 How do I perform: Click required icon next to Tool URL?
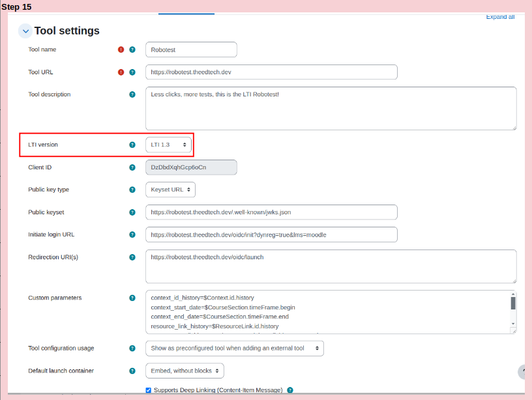[x=121, y=72]
